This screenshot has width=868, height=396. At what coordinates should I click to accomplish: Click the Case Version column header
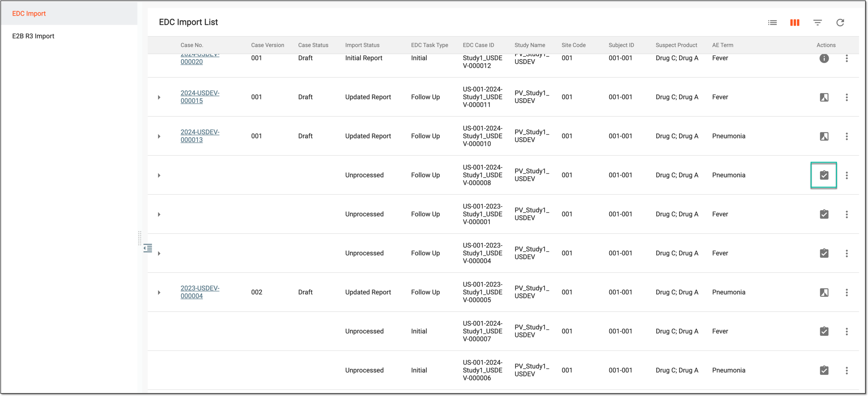[267, 45]
